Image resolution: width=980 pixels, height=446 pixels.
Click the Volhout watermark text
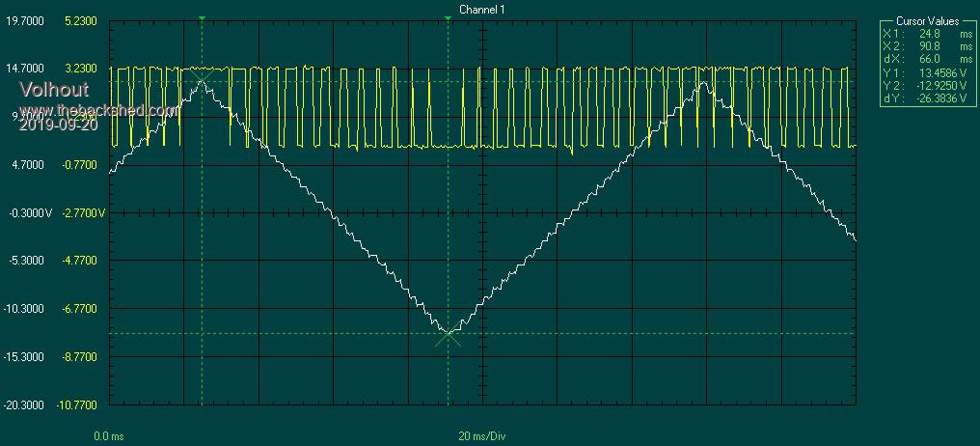pyautogui.click(x=54, y=90)
